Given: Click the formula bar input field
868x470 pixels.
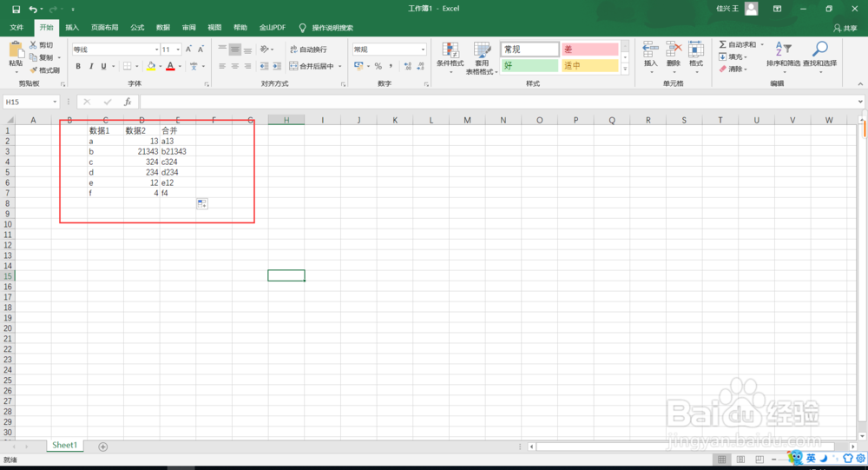Looking at the screenshot, I should click(x=498, y=102).
